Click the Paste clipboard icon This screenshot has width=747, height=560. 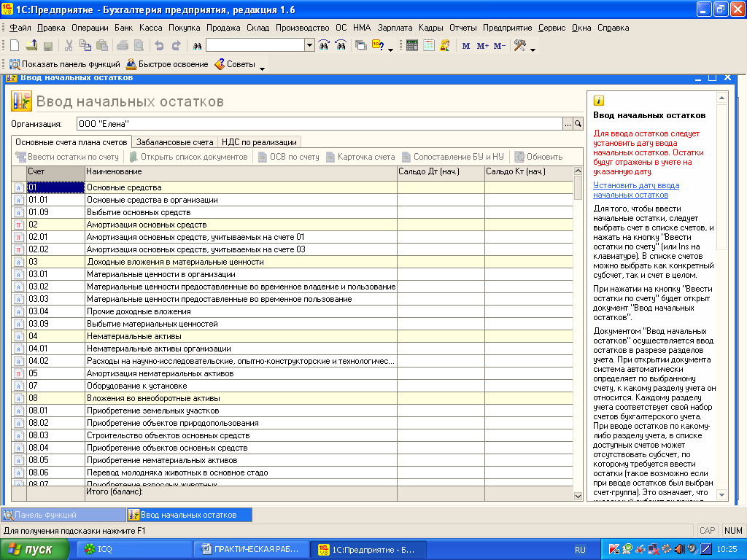pyautogui.click(x=101, y=46)
